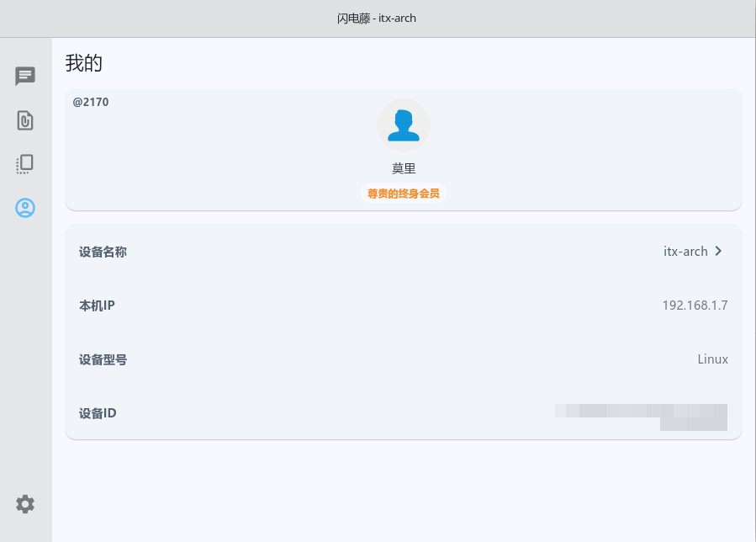756x542 pixels.
Task: Click the itx-arch device name value
Action: tap(685, 252)
